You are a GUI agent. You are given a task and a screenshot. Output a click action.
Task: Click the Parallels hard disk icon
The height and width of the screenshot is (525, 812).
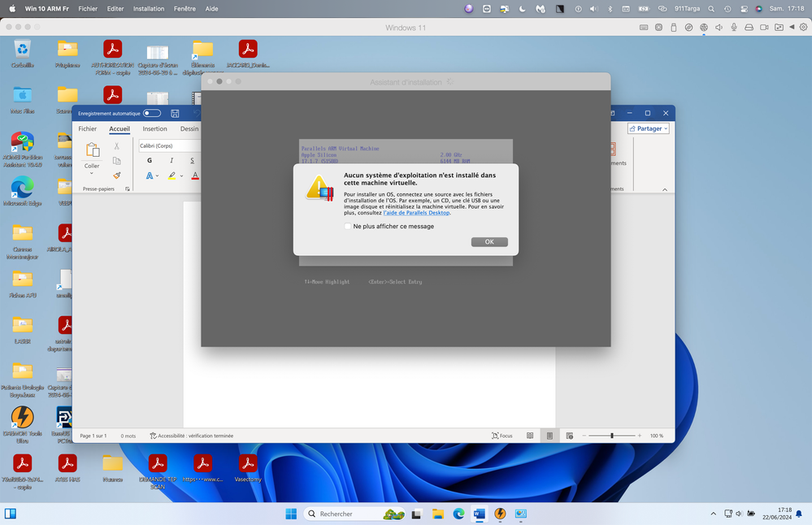click(749, 28)
